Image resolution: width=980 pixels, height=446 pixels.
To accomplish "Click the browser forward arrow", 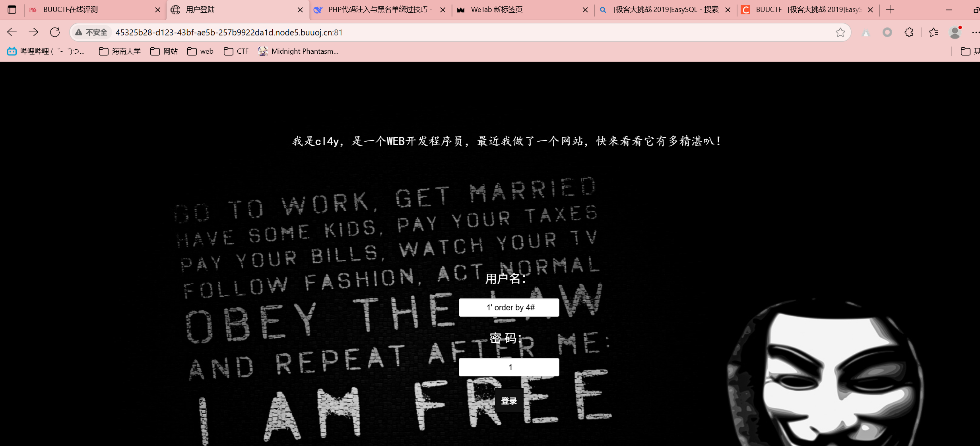I will 33,32.
